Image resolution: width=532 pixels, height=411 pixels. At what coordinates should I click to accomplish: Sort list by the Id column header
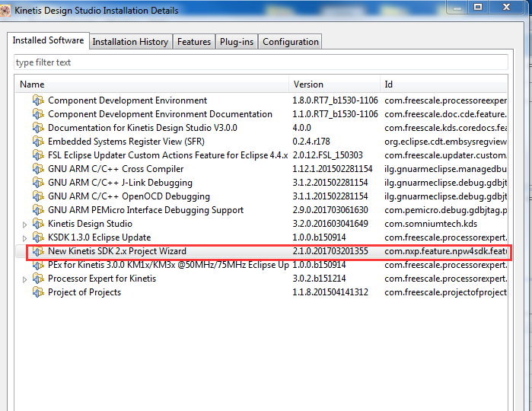click(444, 84)
